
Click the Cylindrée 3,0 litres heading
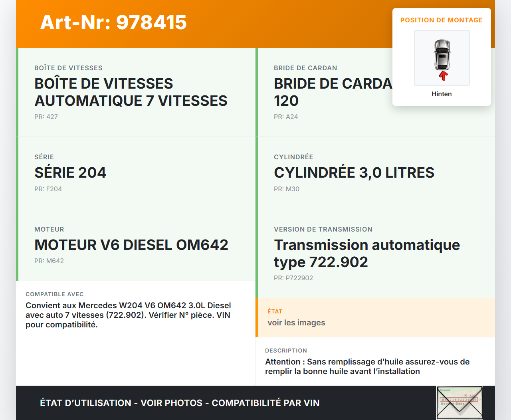[x=354, y=173]
